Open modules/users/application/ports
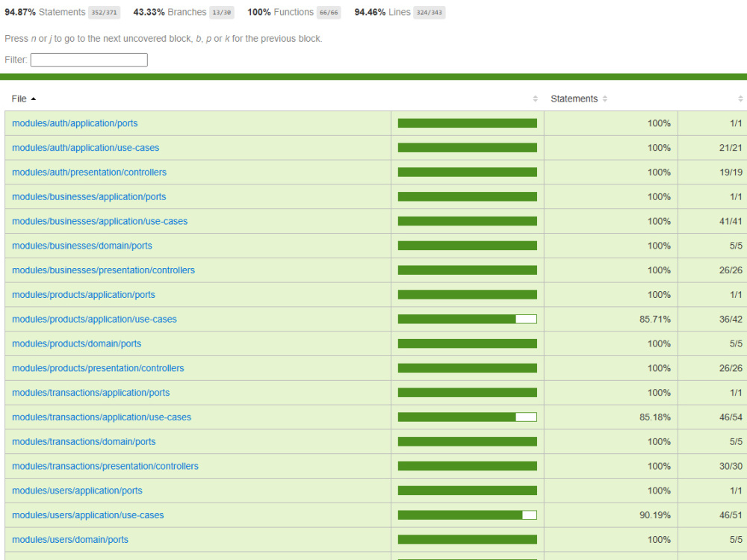Screen dimensions: 747x560 point(77,491)
